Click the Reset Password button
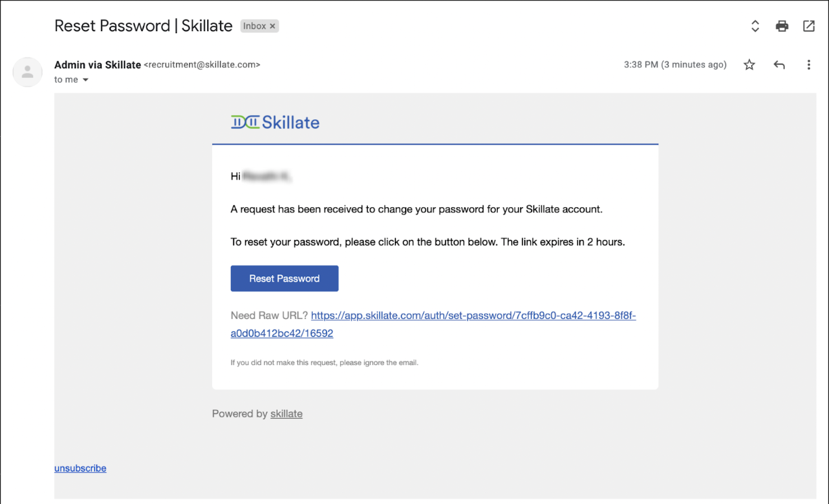The width and height of the screenshot is (829, 504). coord(284,278)
